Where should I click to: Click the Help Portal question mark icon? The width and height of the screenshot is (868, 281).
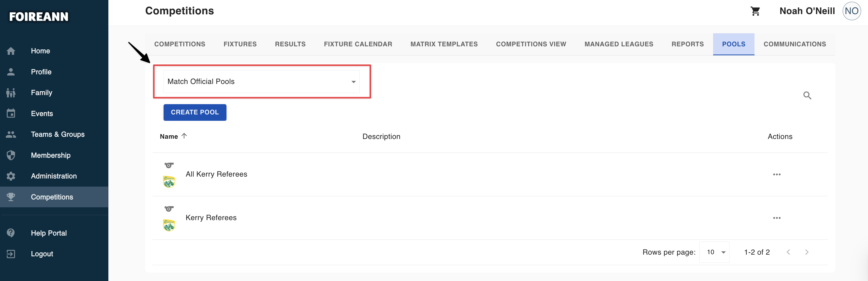click(11, 233)
